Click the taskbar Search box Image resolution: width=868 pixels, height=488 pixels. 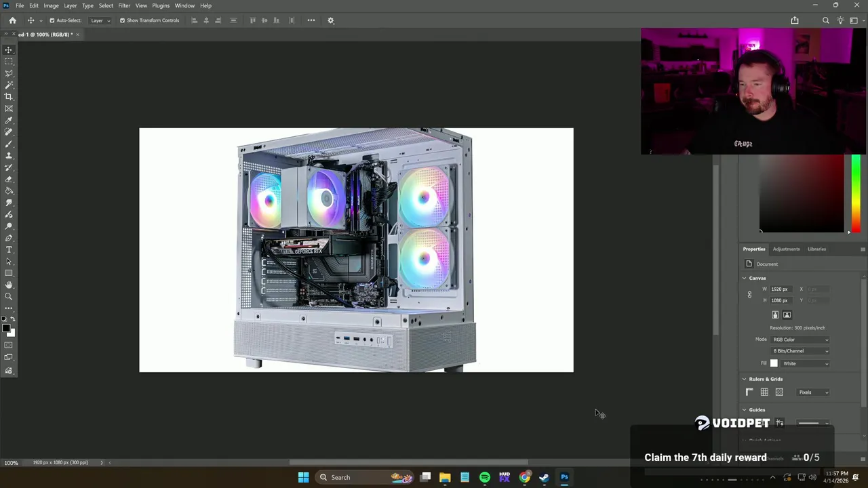(365, 477)
